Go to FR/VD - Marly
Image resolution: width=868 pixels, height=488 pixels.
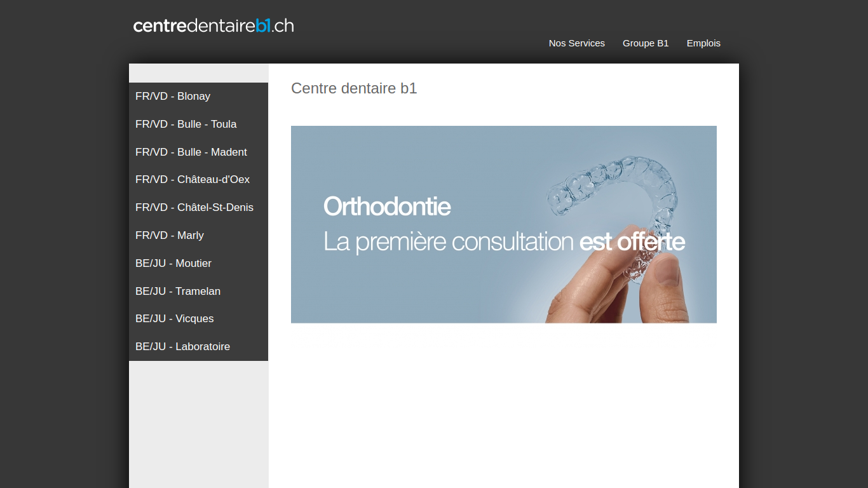pos(198,236)
